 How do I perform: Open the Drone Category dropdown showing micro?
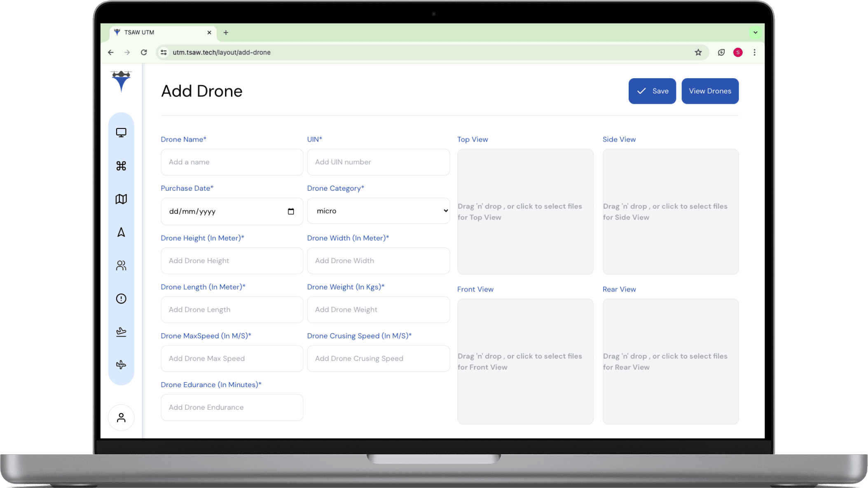pos(378,210)
